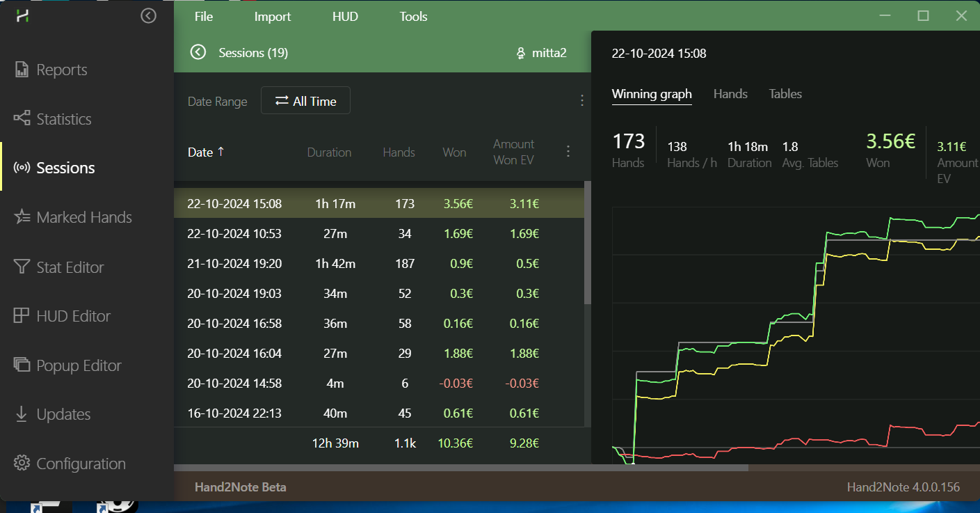Click the Hand2Note logo icon
Screen dimensions: 980x513
(x=23, y=17)
